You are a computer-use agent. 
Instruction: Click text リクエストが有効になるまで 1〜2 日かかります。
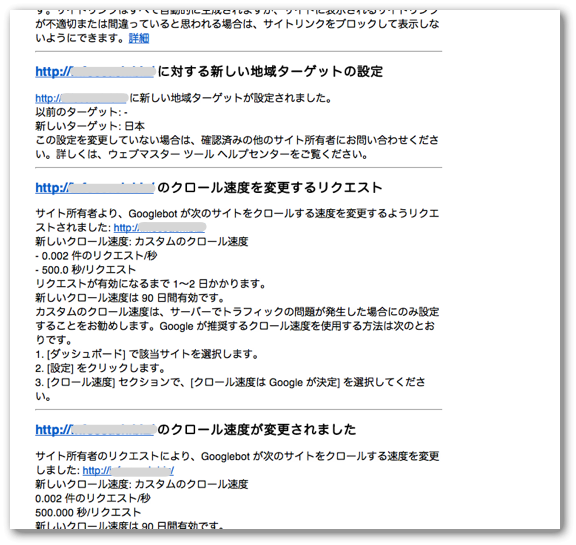point(151,284)
